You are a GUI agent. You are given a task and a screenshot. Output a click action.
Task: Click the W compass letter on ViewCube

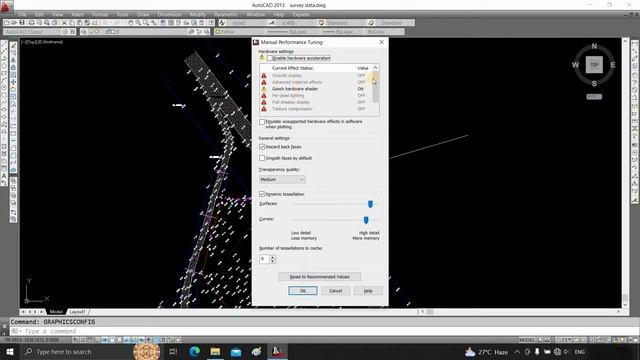tap(576, 65)
